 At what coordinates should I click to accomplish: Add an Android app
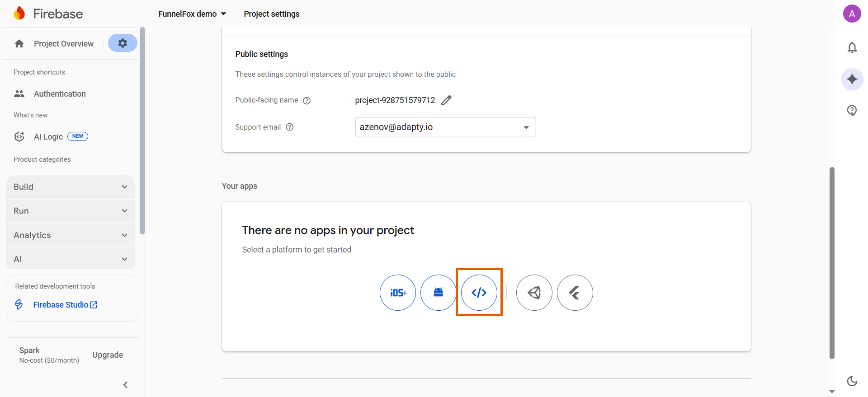pyautogui.click(x=439, y=293)
